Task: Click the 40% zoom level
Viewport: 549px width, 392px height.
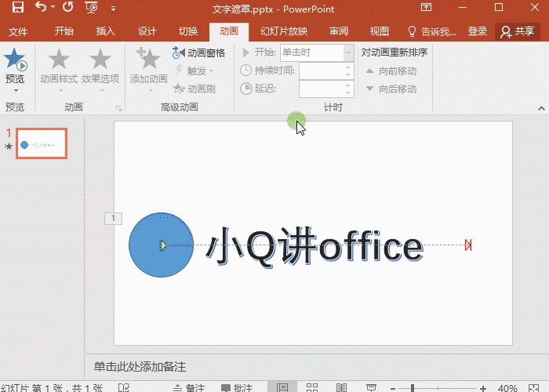Action: pos(507,388)
